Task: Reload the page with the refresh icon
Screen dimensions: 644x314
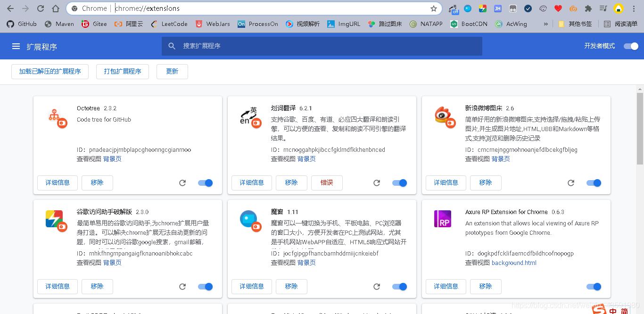Action: [41, 8]
